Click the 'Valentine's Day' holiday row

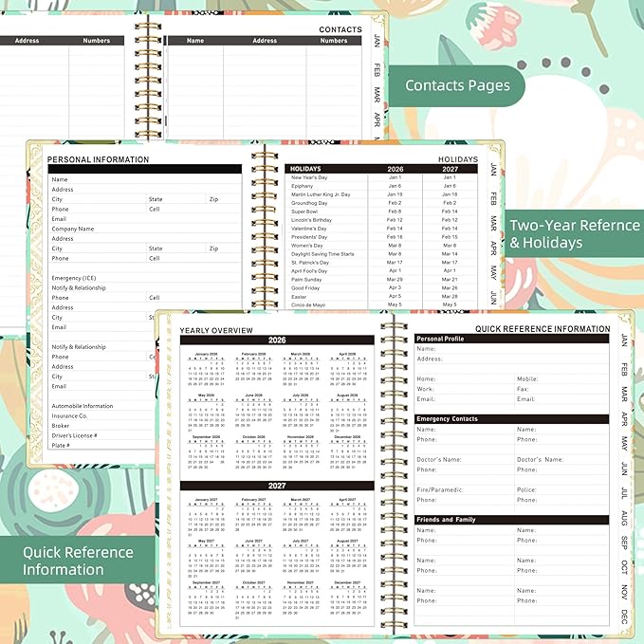381,229
